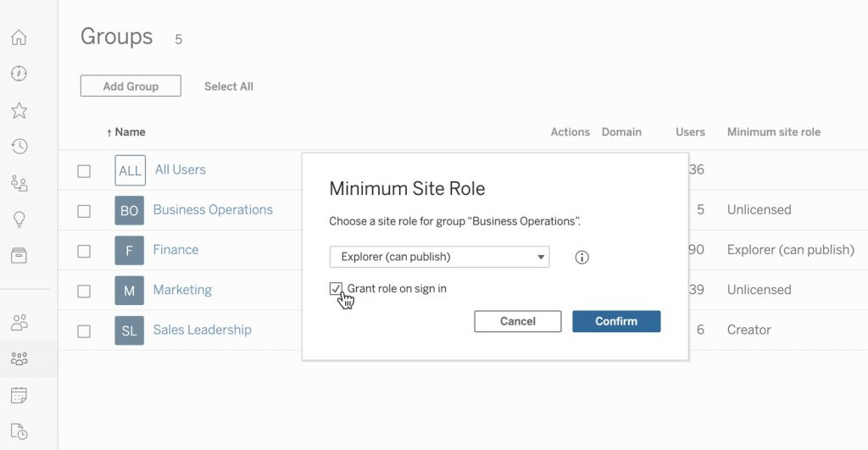
Task: Open the Marketing group link
Action: pyautogui.click(x=182, y=290)
